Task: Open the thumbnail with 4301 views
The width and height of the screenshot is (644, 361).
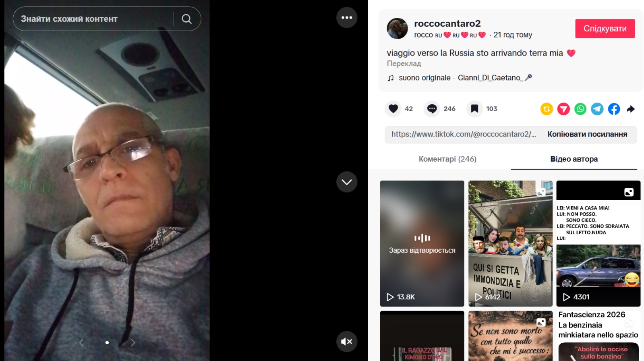Action: point(598,243)
